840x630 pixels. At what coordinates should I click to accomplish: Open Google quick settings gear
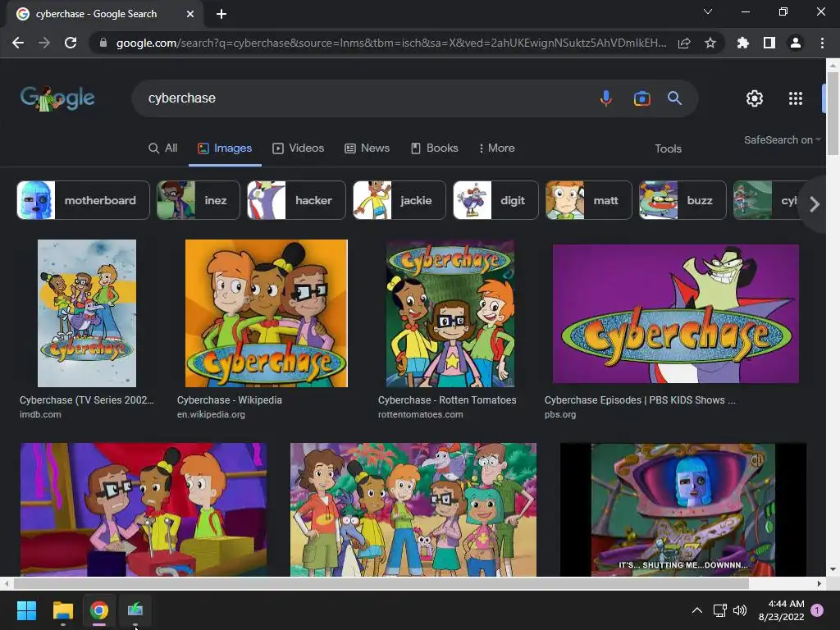pos(755,98)
